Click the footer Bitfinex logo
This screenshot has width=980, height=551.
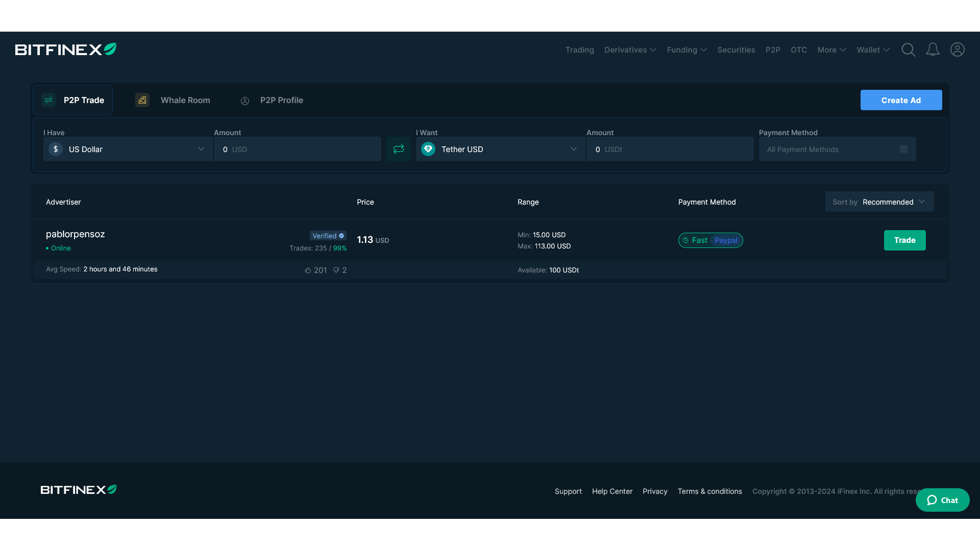[79, 490]
